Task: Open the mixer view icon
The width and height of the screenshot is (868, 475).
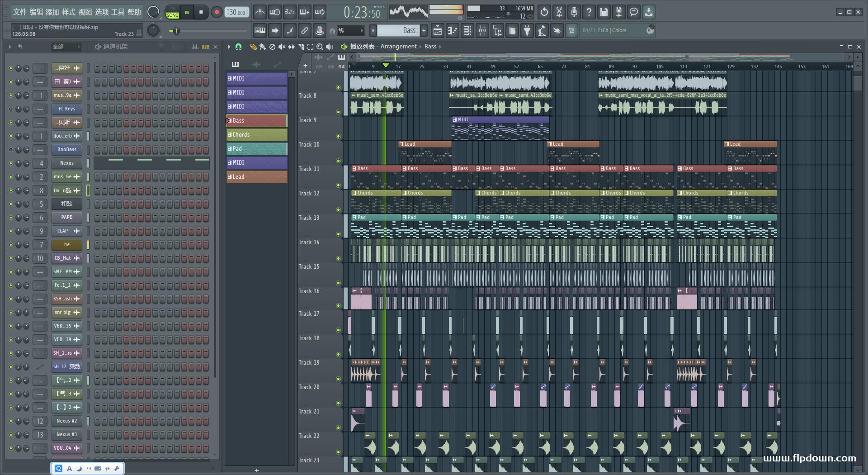Action: [482, 31]
